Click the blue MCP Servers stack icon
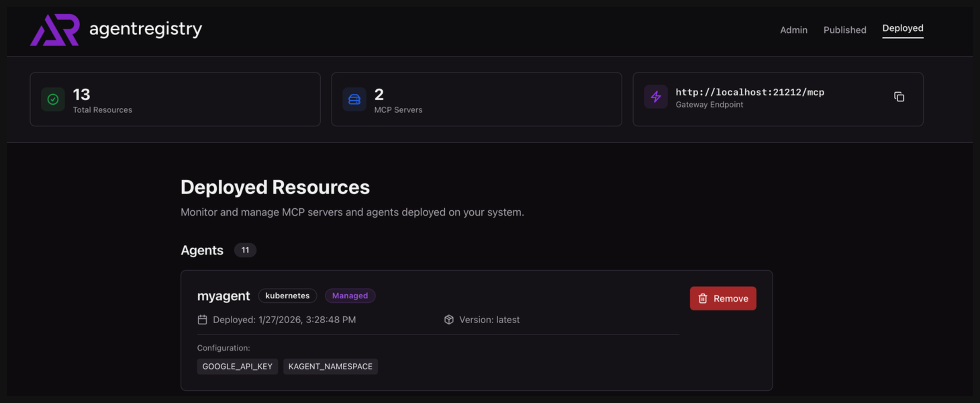Image resolution: width=980 pixels, height=403 pixels. (354, 99)
